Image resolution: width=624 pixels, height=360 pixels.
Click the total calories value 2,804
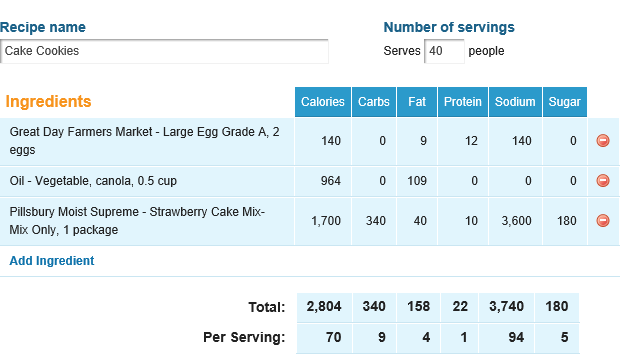[x=324, y=307]
